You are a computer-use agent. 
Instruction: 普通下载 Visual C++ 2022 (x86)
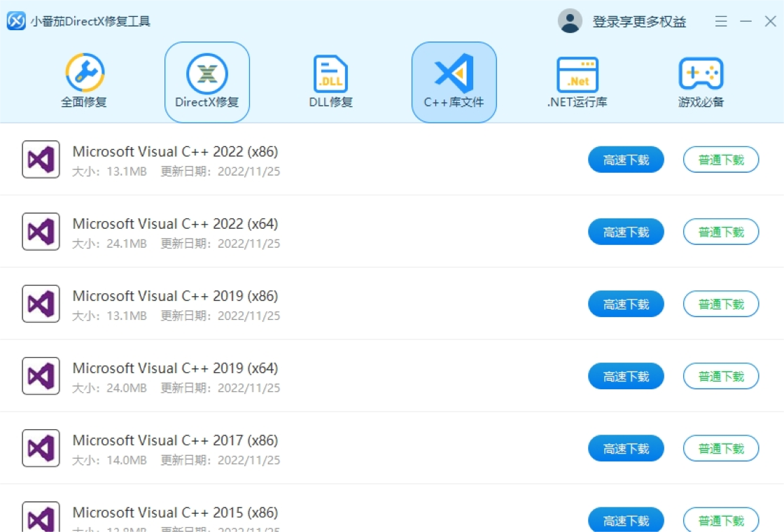click(x=721, y=160)
